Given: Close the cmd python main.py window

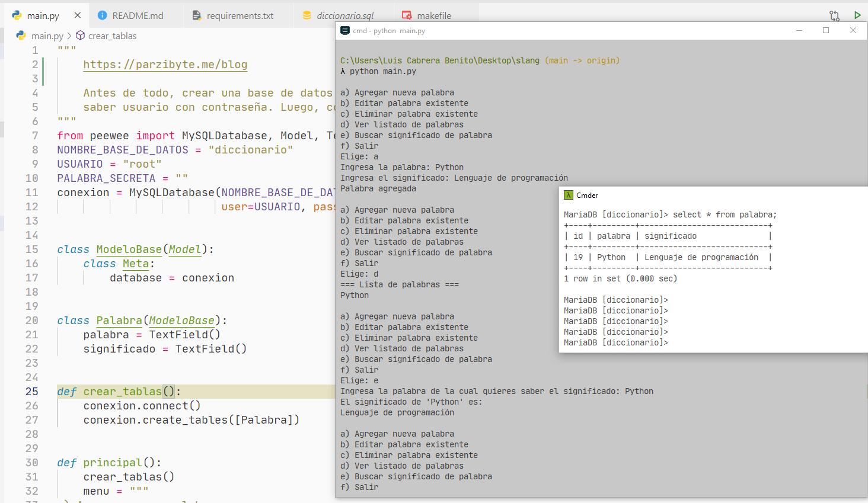Looking at the screenshot, I should point(853,30).
